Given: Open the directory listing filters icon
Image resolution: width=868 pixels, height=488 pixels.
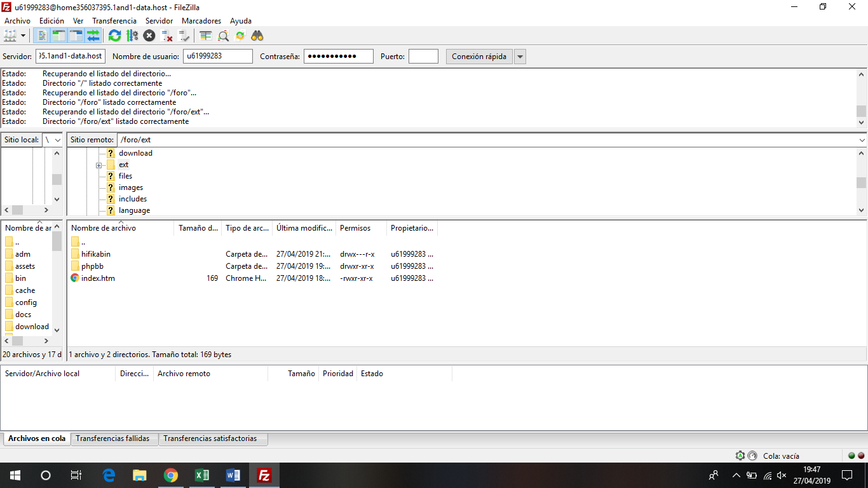Looking at the screenshot, I should pyautogui.click(x=206, y=36).
